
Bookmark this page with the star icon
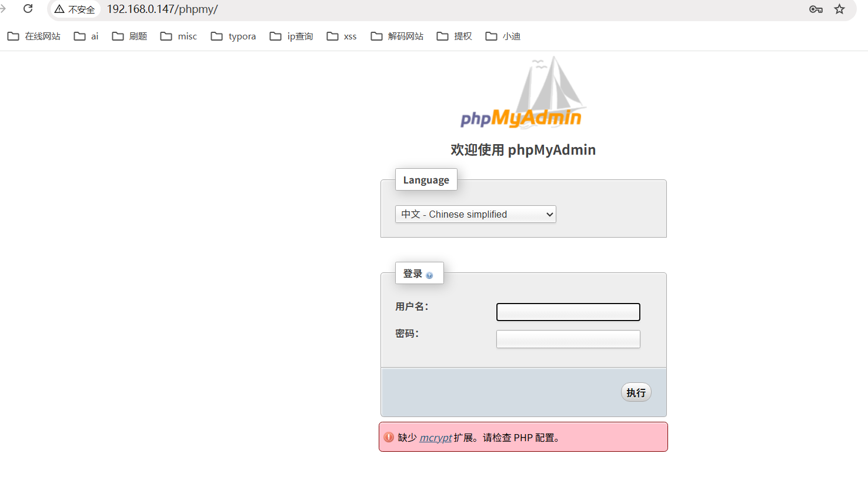point(839,9)
